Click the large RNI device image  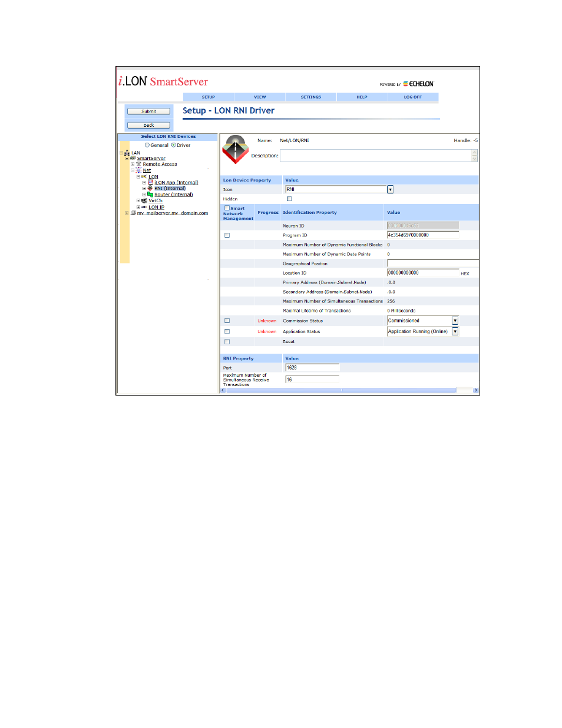coord(235,150)
